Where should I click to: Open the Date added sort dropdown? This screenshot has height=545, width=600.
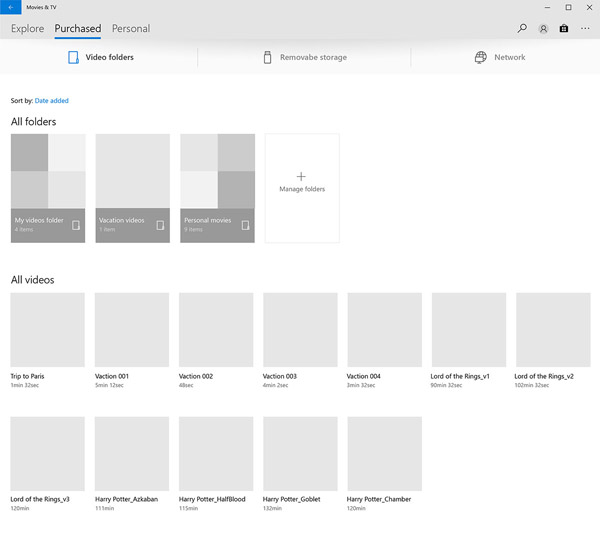pyautogui.click(x=52, y=101)
